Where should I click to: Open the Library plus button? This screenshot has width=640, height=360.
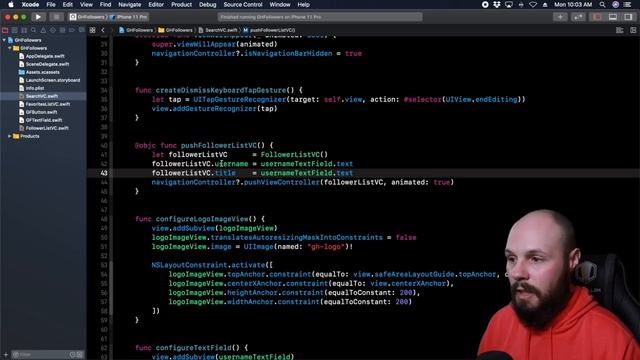click(560, 17)
